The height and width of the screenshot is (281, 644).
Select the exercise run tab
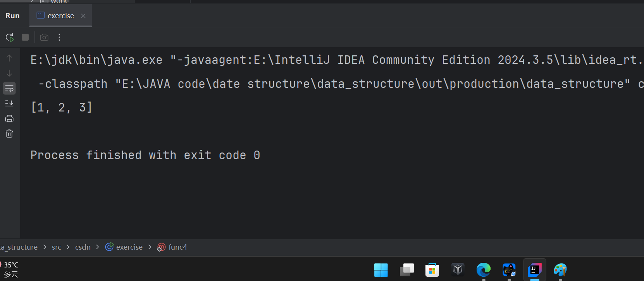point(60,15)
